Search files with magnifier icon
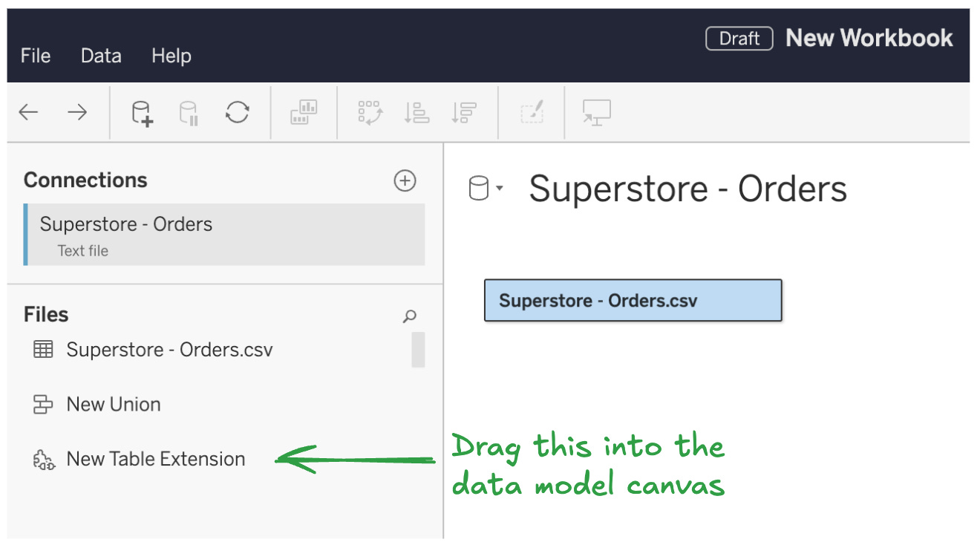980x548 pixels. (409, 316)
